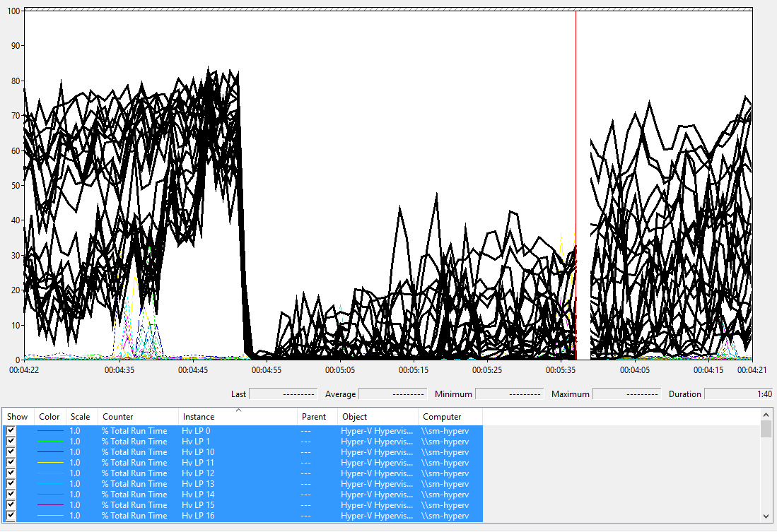Screen dimensions: 777x532
Task: Click the Computer column header
Action: pyautogui.click(x=450, y=417)
